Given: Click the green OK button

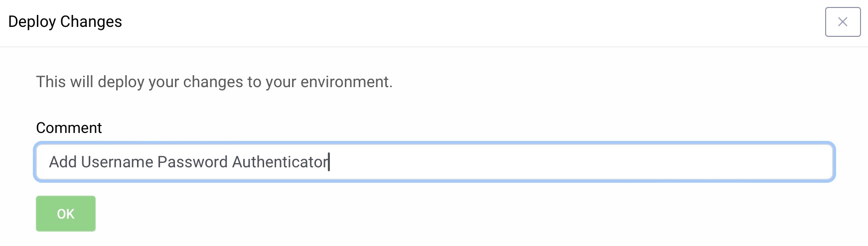Looking at the screenshot, I should tap(65, 214).
